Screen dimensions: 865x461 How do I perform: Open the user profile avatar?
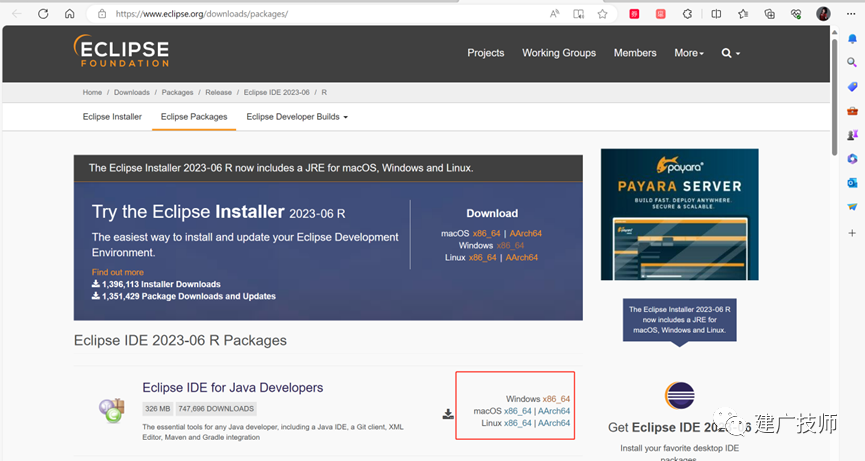(824, 14)
